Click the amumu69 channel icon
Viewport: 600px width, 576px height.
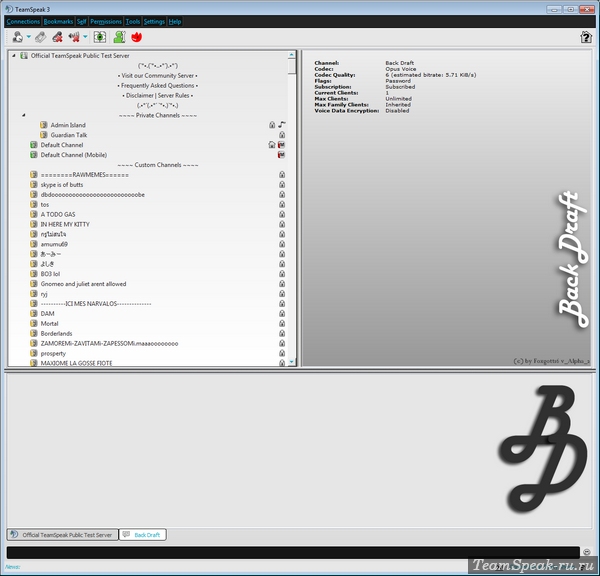(34, 244)
